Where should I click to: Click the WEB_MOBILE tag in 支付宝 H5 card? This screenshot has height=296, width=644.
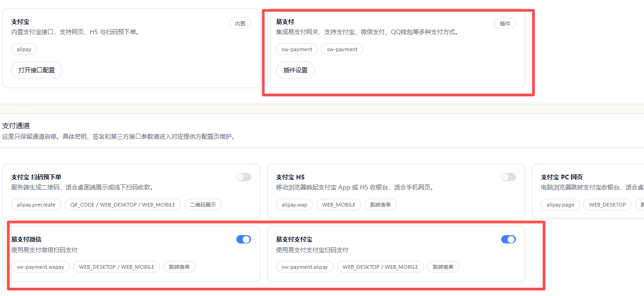point(339,205)
